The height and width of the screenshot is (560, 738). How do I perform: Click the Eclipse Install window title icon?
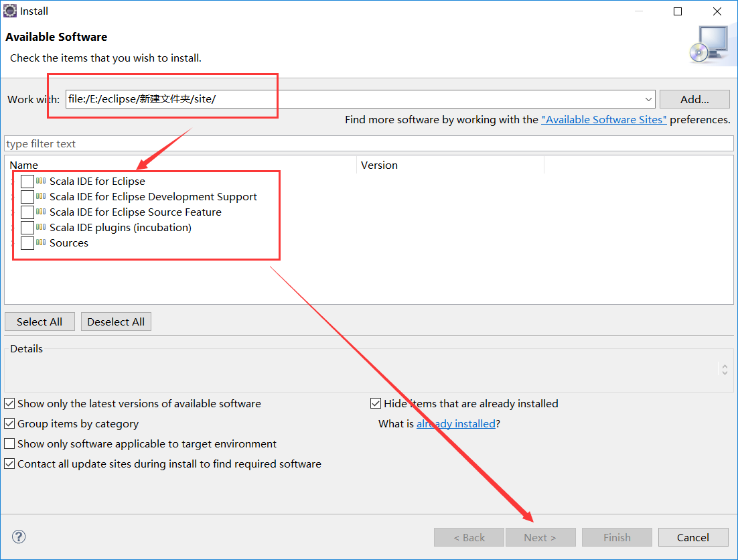coord(10,11)
